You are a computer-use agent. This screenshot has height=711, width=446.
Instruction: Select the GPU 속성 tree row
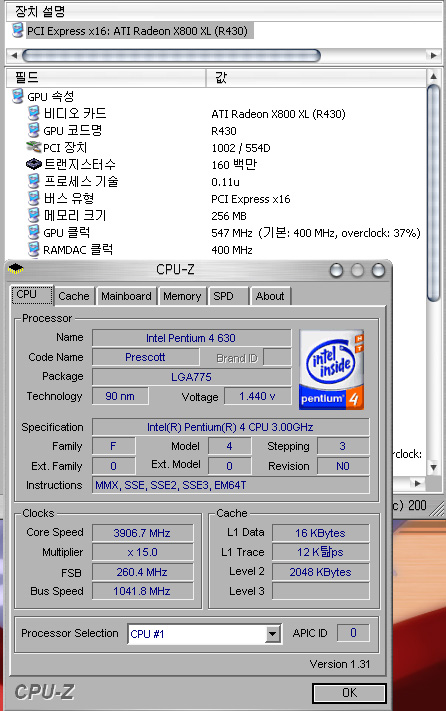50,97
